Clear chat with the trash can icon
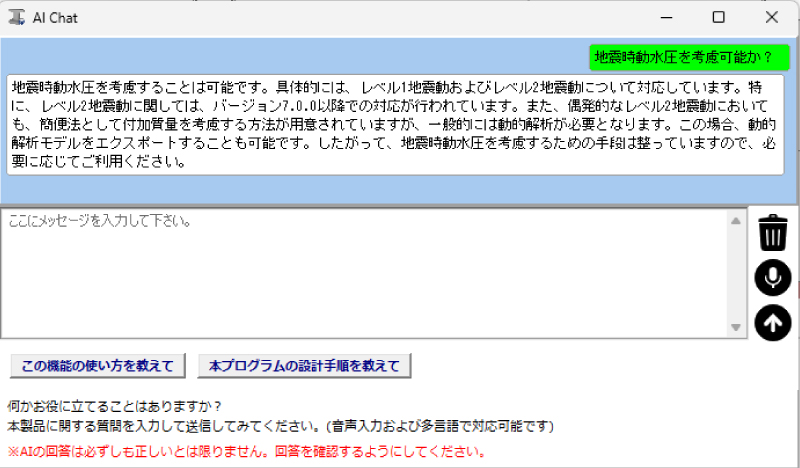800x468 pixels. coord(773,233)
